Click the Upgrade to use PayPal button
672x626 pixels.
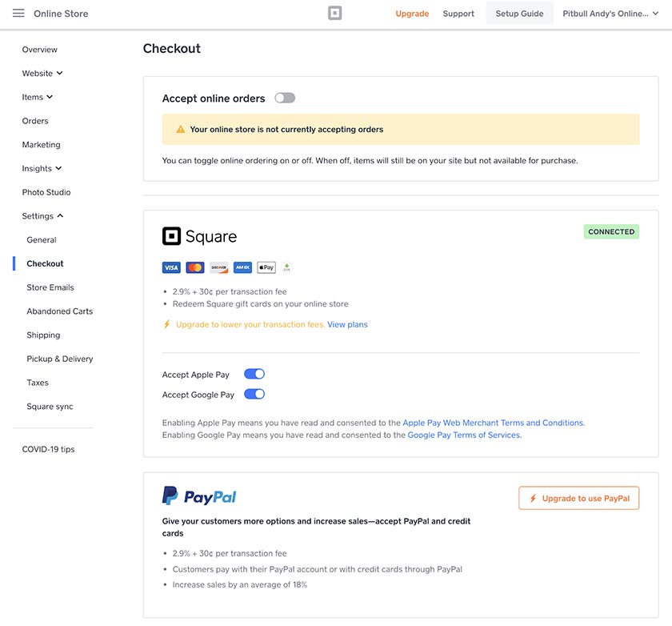point(578,497)
